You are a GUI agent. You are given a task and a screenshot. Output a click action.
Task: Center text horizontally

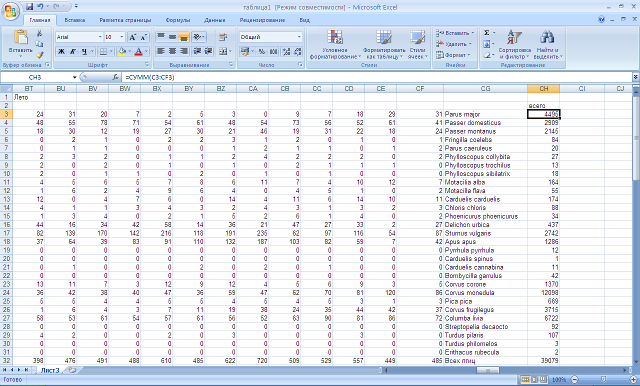172,51
